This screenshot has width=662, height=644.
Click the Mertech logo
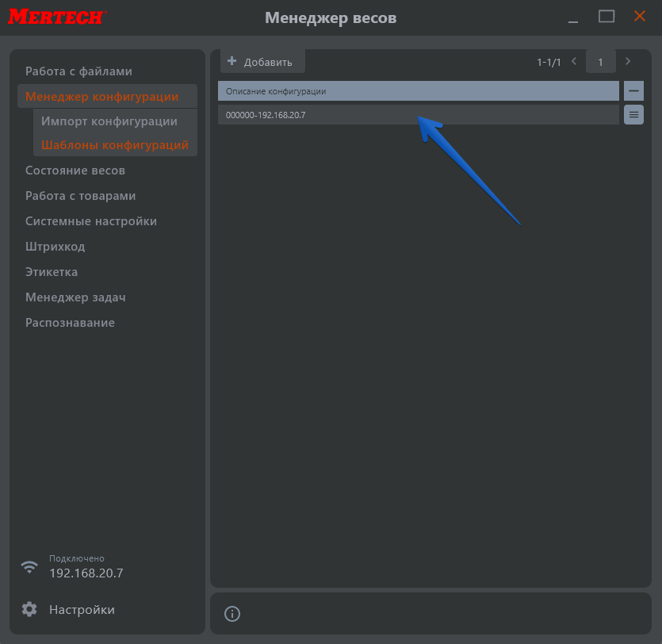coord(58,17)
